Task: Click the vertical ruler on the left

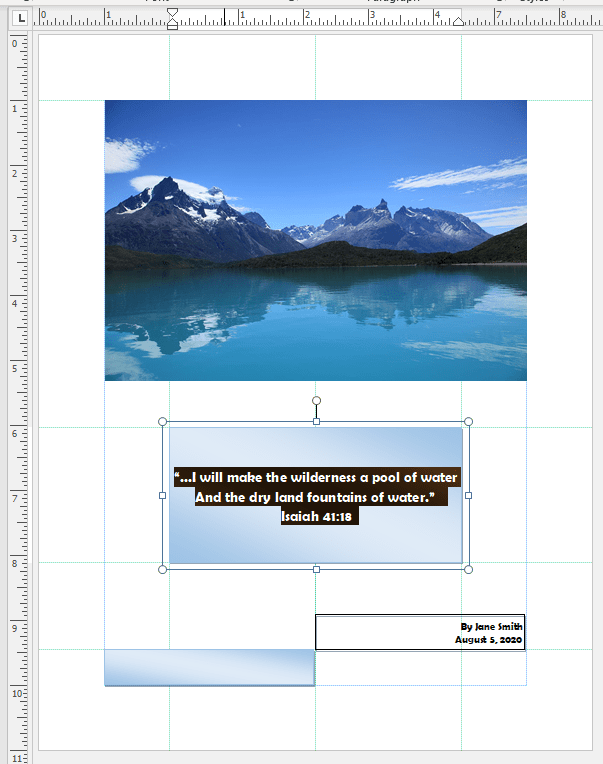Action: click(x=14, y=400)
